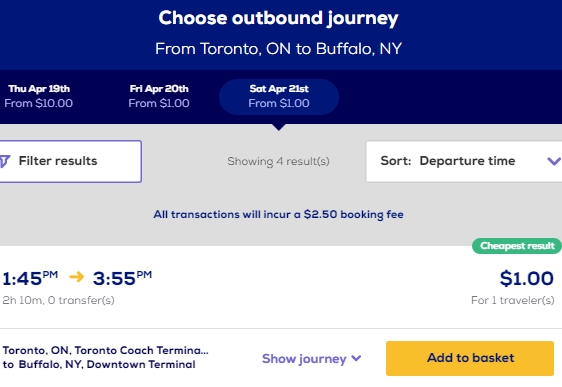This screenshot has width=562, height=387.
Task: Open the Filter results button
Action: click(x=70, y=161)
